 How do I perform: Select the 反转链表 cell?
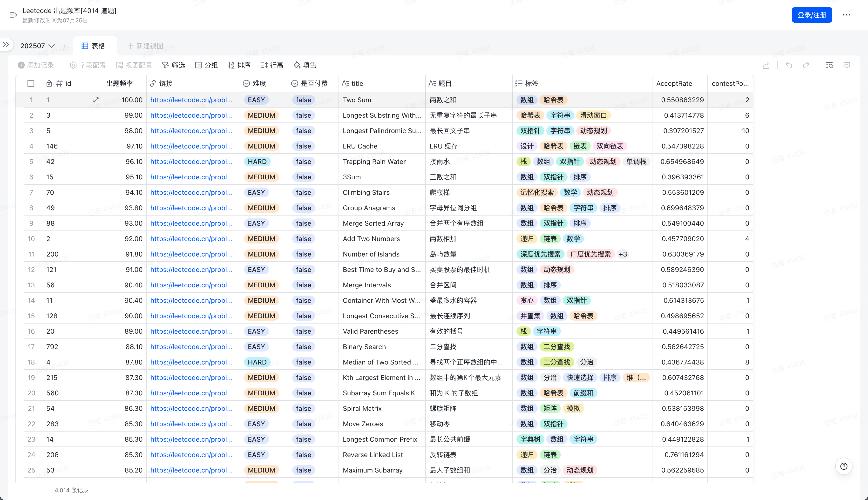coord(469,455)
